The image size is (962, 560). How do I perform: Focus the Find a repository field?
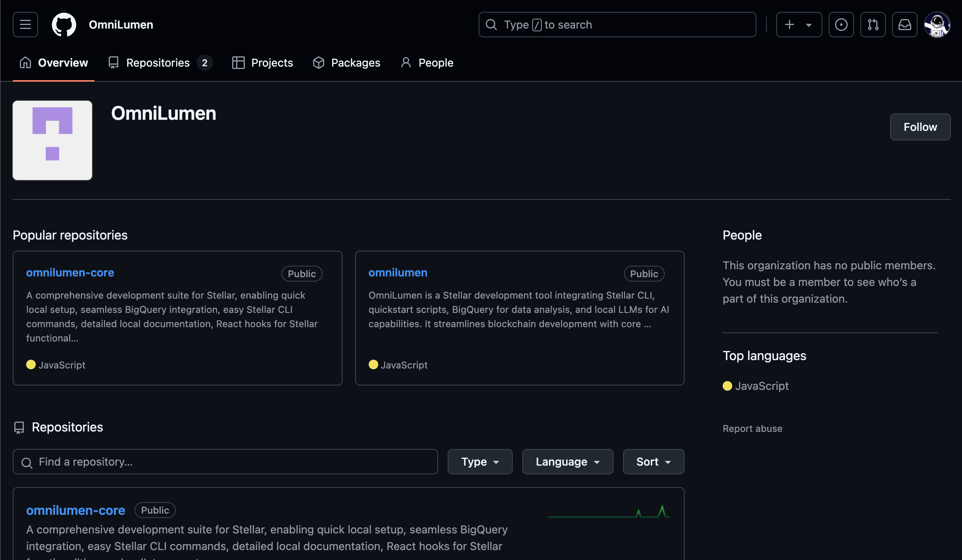(225, 462)
